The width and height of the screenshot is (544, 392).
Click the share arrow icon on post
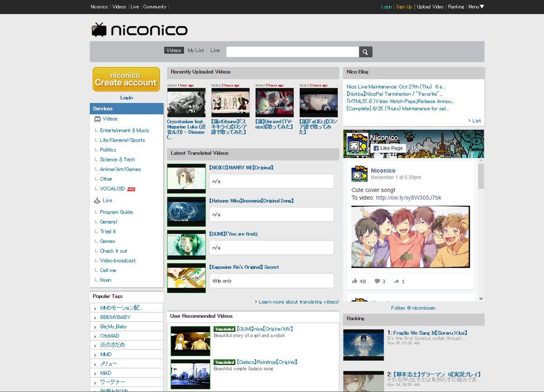tap(397, 281)
